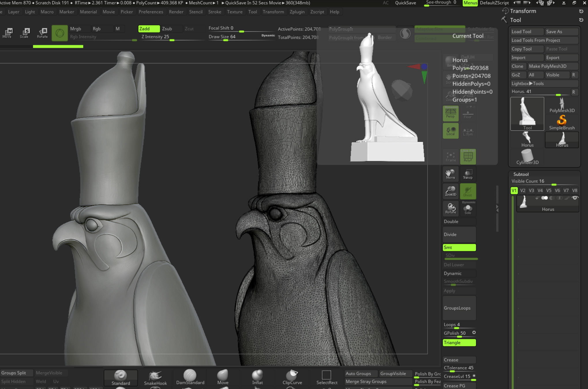Viewport: 588px width, 389px height.
Task: Open the Help menu
Action: click(334, 12)
